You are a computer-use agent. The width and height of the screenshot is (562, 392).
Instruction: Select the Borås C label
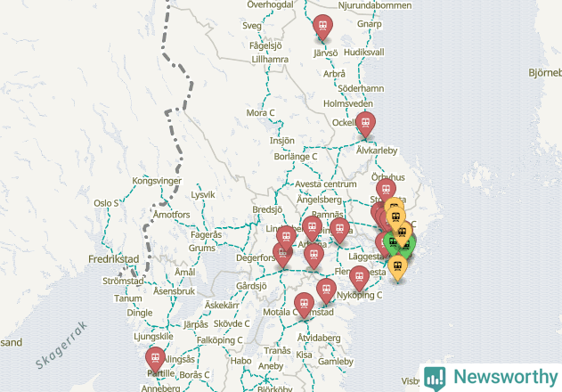(194, 375)
